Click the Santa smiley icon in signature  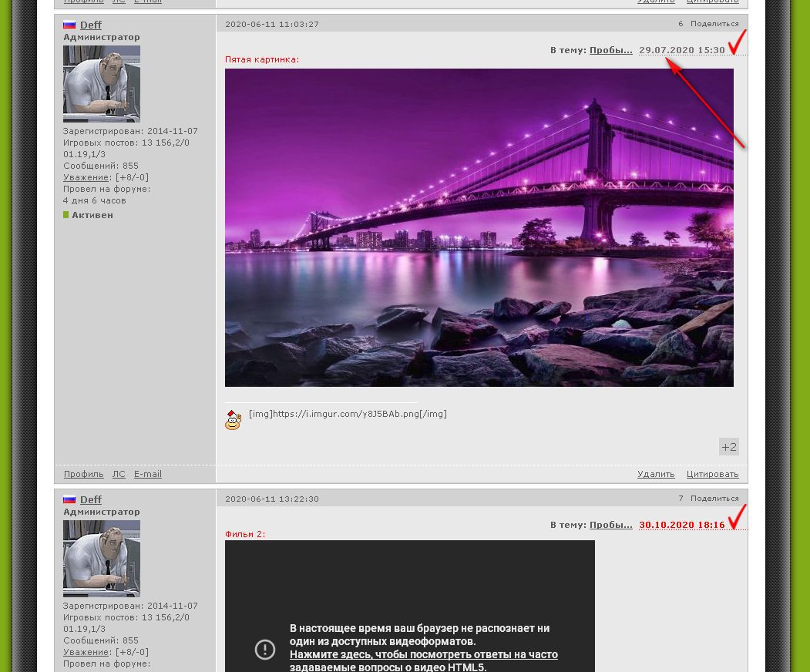233,420
